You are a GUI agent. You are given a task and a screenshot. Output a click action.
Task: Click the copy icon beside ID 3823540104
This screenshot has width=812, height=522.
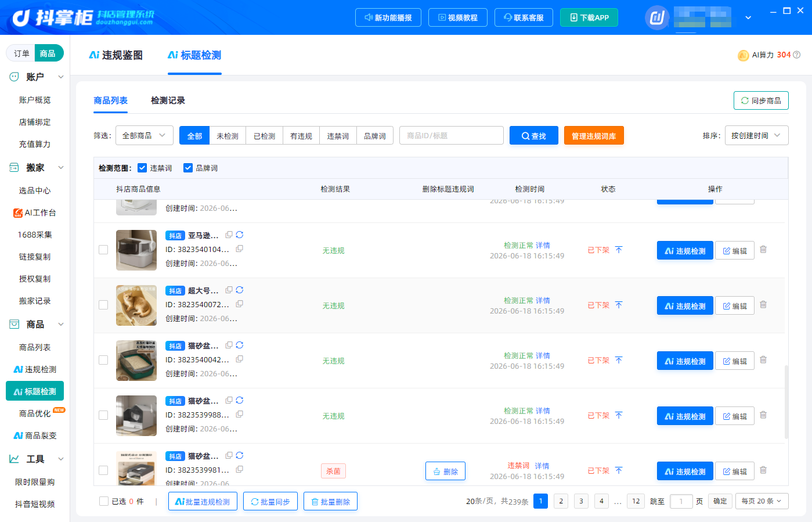(239, 249)
